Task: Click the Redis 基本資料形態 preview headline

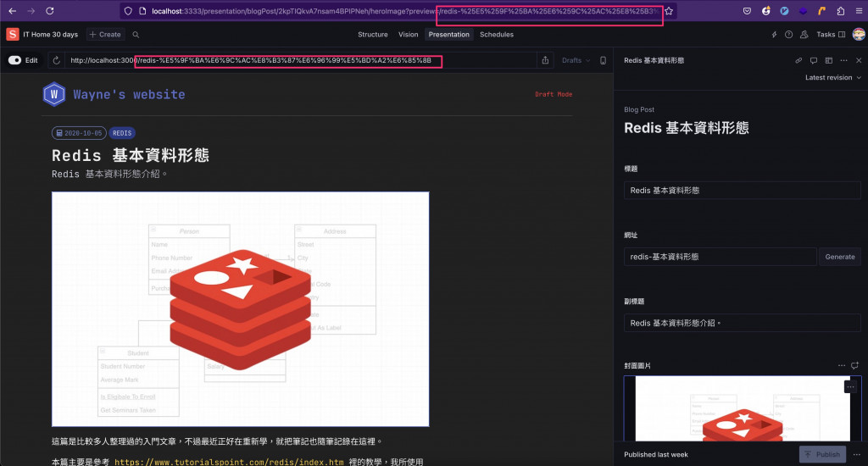Action: click(131, 155)
